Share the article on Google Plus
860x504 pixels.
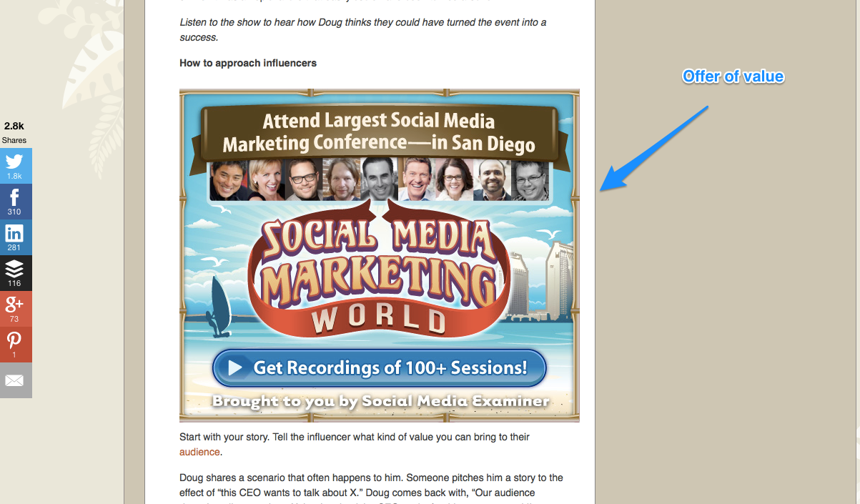click(x=15, y=309)
